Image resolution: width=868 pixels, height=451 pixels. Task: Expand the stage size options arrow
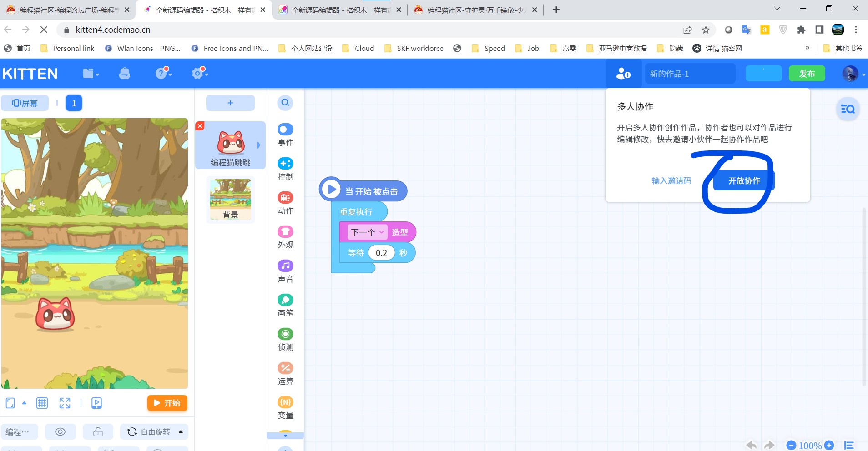tap(24, 403)
